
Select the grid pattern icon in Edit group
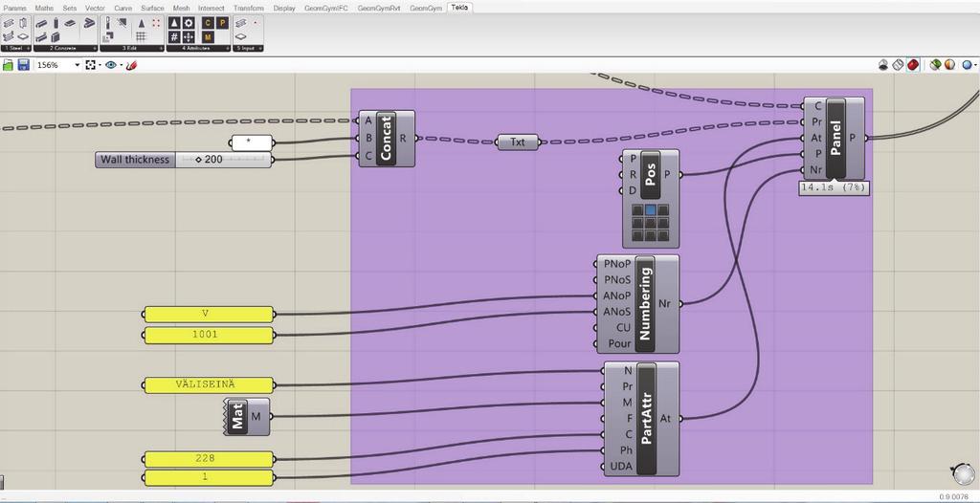click(x=142, y=36)
